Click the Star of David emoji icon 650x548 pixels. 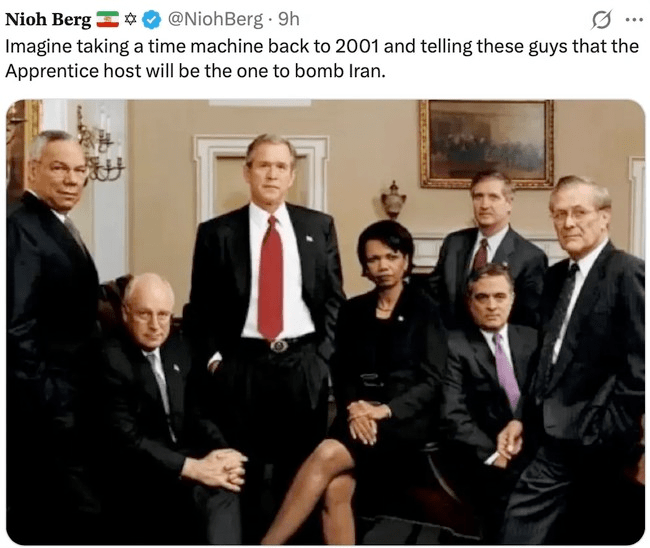pyautogui.click(x=131, y=19)
